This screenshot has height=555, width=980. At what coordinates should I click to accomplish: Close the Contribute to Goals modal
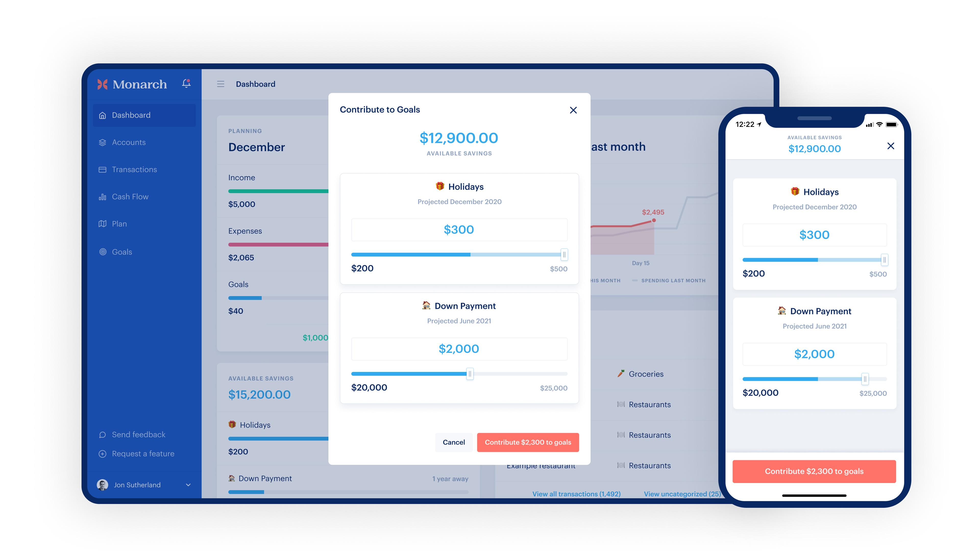click(573, 110)
